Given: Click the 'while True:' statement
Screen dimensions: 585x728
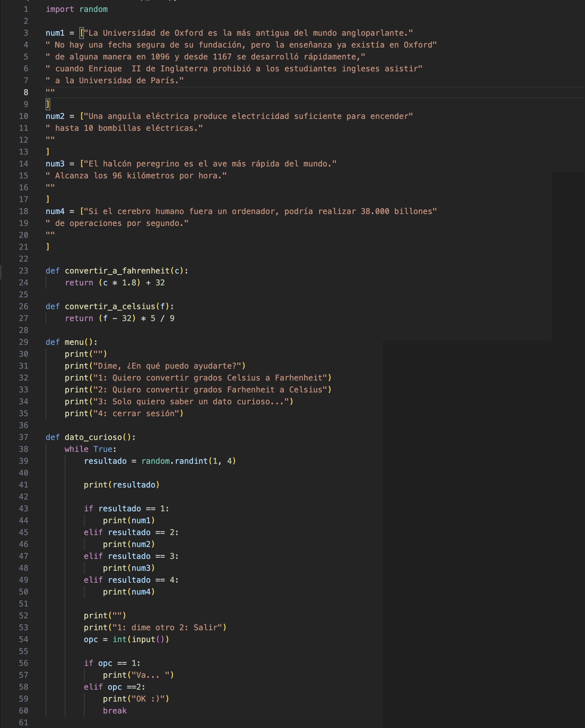Looking at the screenshot, I should (91, 449).
